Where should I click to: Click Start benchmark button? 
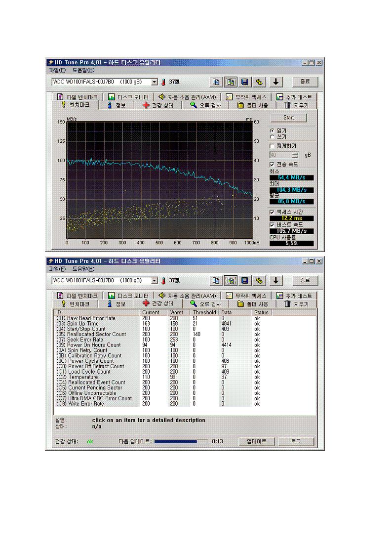pyautogui.click(x=288, y=118)
